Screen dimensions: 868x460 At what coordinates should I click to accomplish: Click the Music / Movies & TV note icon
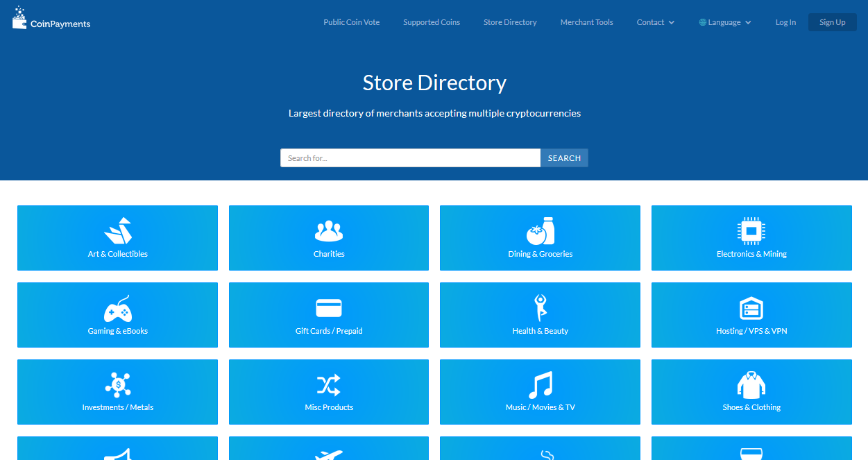point(541,384)
